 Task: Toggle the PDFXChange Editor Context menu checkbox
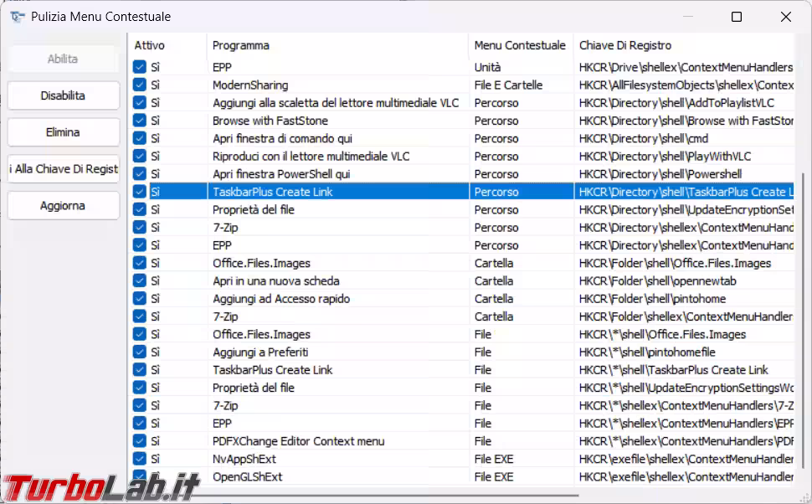click(x=140, y=441)
